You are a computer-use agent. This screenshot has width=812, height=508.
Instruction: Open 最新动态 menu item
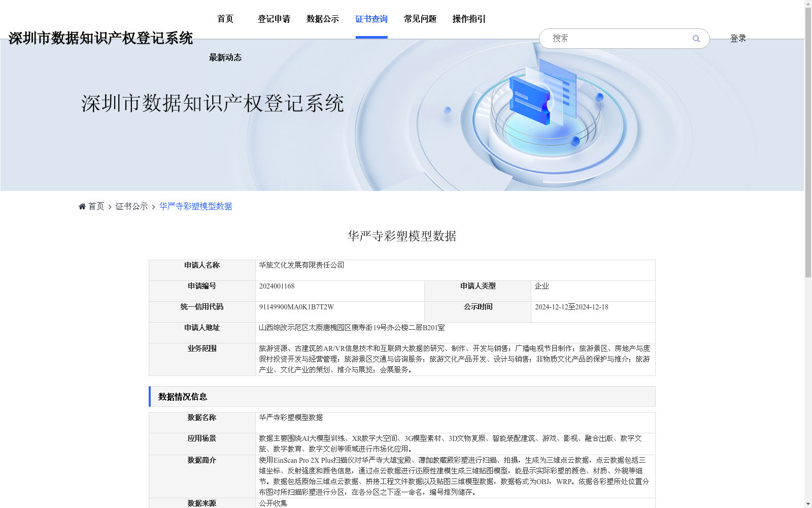click(225, 57)
